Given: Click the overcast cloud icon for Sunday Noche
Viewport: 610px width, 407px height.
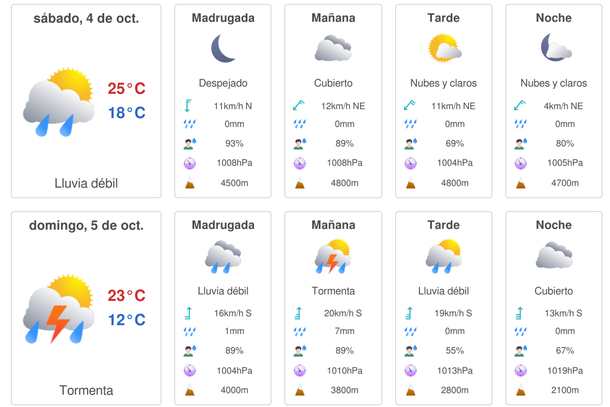Looking at the screenshot, I should point(554,256).
